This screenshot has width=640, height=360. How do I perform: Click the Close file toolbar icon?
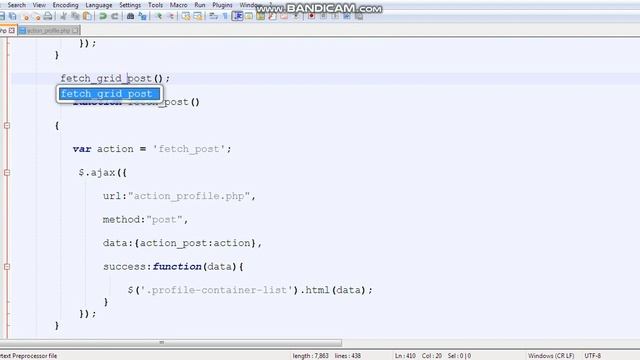(x=26, y=16)
